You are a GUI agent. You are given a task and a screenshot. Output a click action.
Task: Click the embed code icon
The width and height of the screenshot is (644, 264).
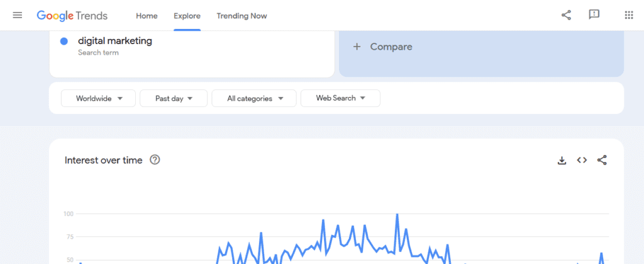coord(582,160)
